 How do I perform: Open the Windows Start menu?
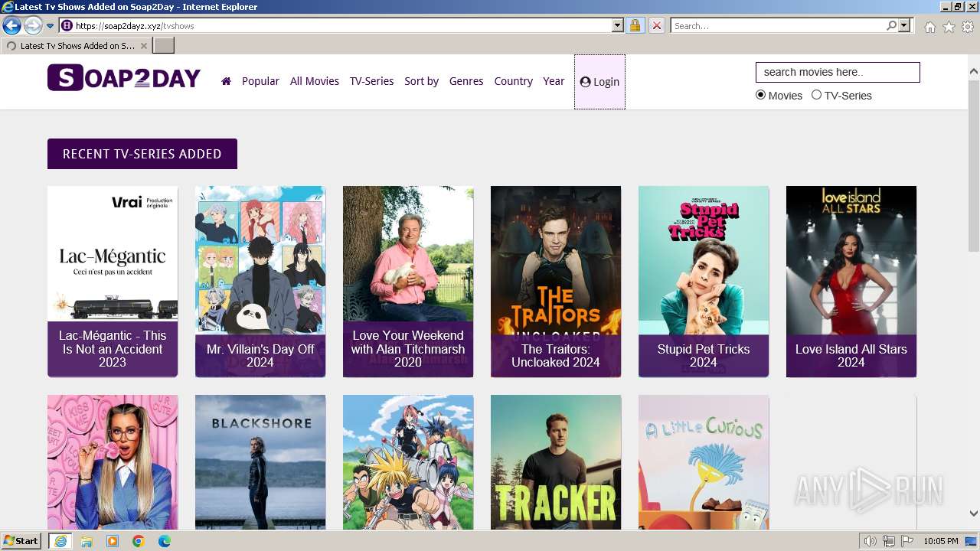21,541
